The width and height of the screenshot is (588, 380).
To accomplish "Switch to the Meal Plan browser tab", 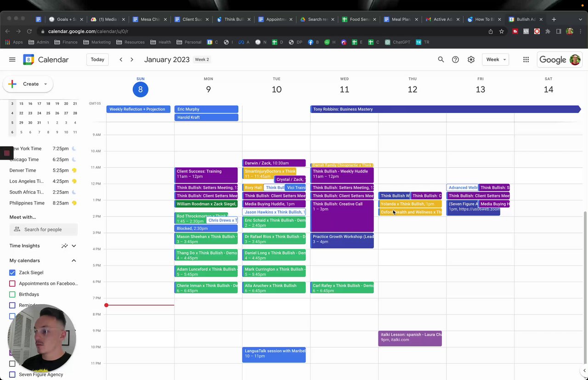I will (x=401, y=19).
